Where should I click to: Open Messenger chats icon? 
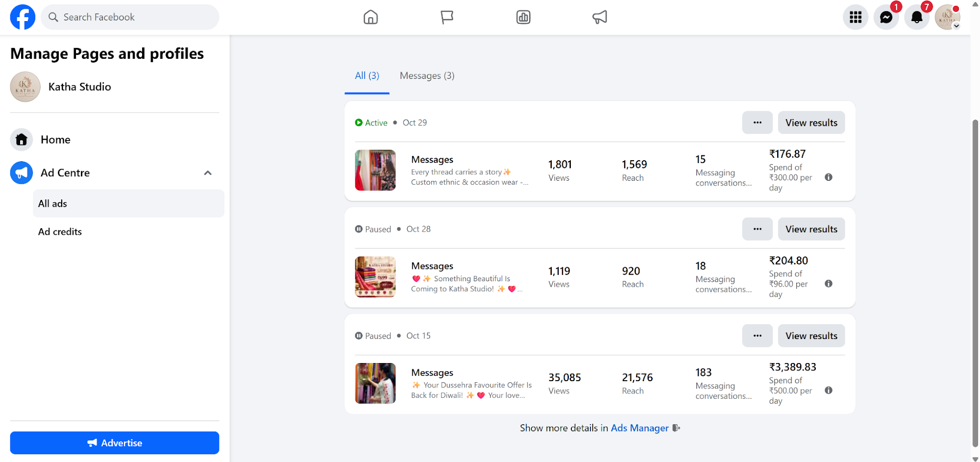[x=886, y=17]
